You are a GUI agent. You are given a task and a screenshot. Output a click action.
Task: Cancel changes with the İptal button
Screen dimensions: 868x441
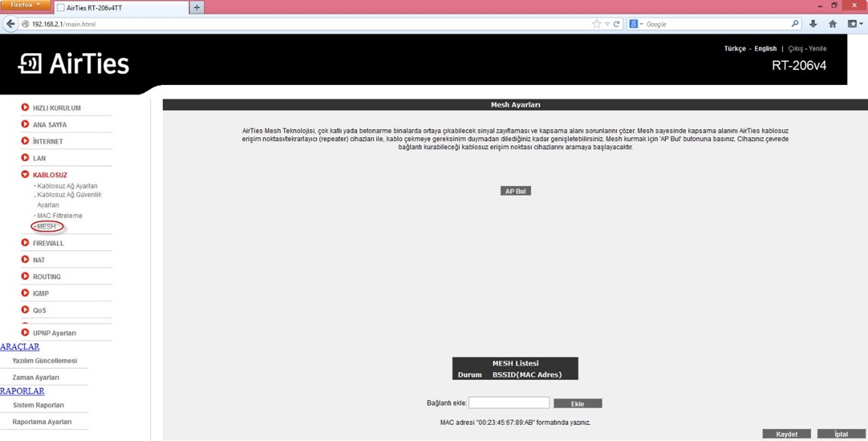pos(841,434)
